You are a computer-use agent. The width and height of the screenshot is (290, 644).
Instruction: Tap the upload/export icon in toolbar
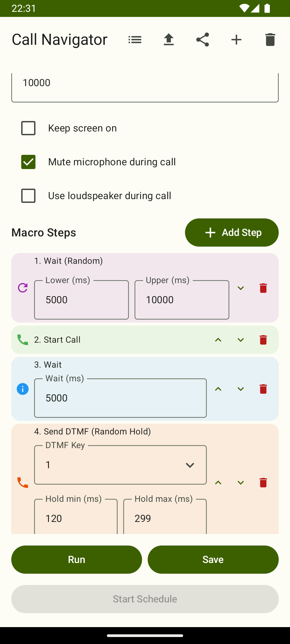coord(169,40)
